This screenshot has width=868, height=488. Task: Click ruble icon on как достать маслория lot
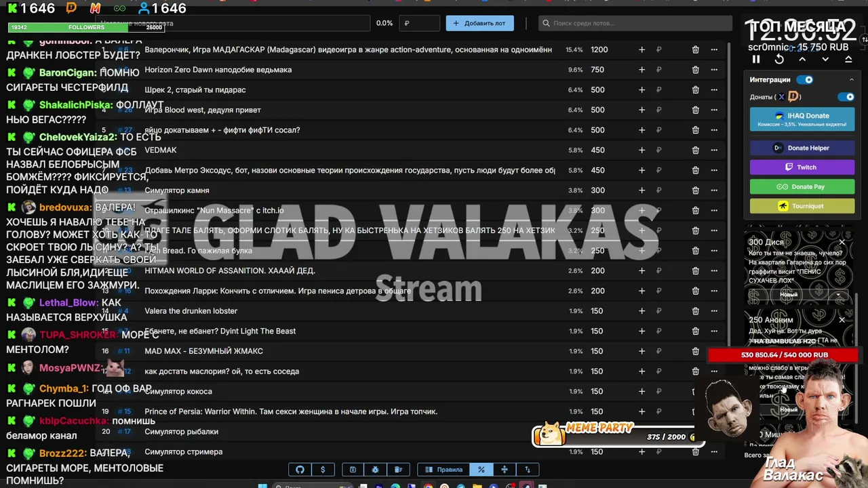point(658,371)
